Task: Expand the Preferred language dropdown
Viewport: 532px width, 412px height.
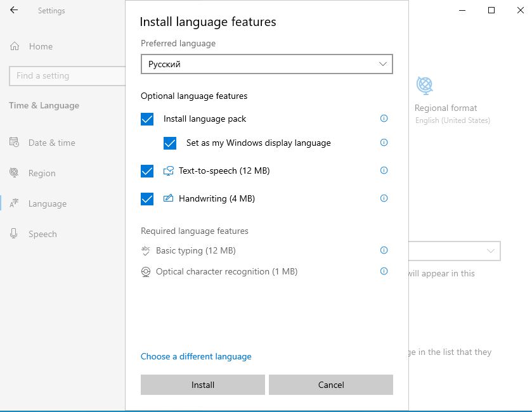Action: (x=267, y=64)
